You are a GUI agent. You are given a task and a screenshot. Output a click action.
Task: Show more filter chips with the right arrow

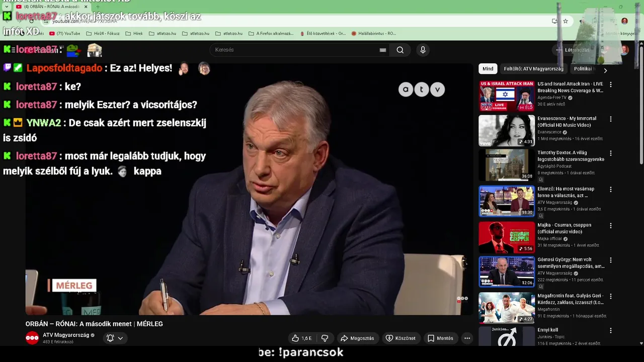(x=605, y=70)
